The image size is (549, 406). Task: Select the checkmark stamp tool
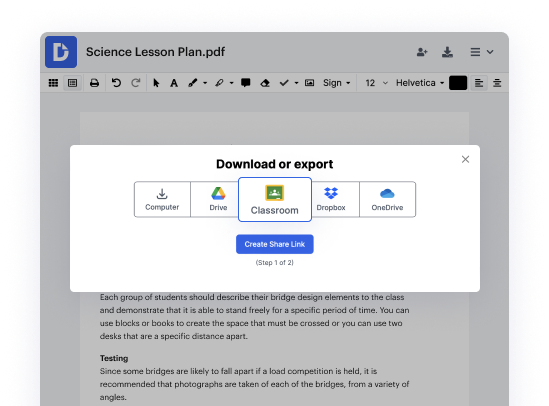(x=284, y=83)
